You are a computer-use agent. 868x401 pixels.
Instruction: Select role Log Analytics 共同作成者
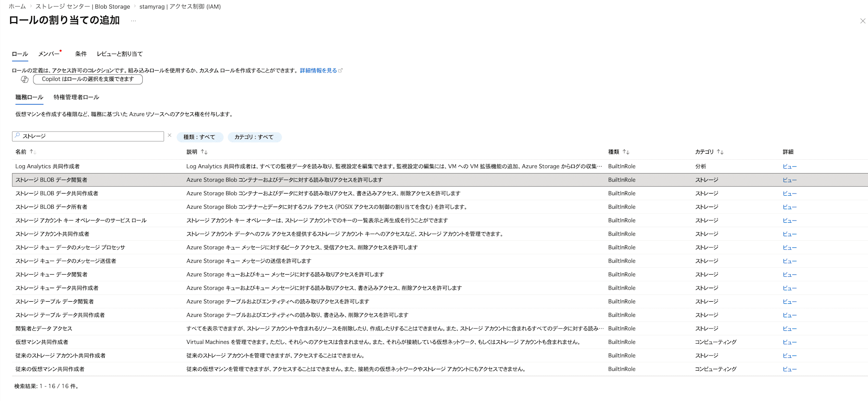[x=48, y=166]
